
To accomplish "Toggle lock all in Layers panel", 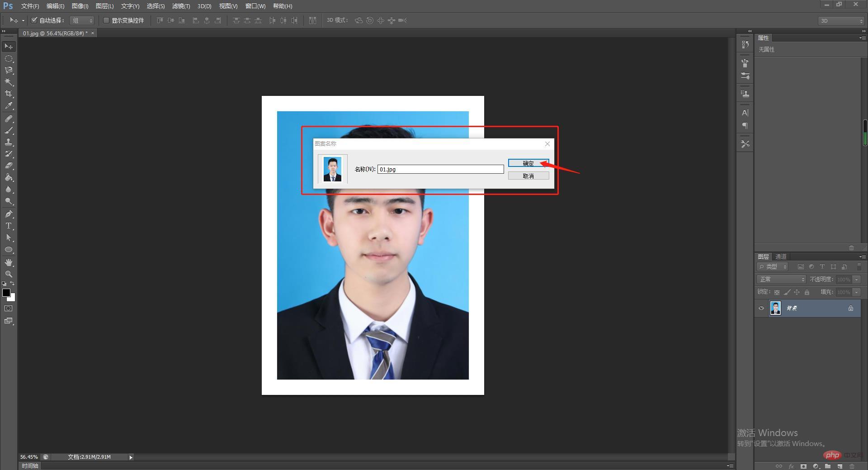I will [807, 292].
